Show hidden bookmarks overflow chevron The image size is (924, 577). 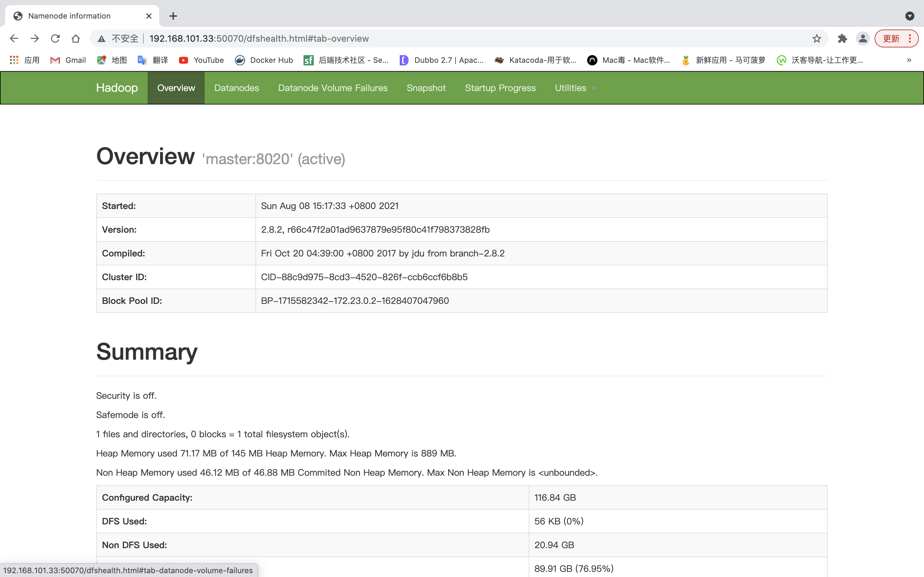coord(909,60)
